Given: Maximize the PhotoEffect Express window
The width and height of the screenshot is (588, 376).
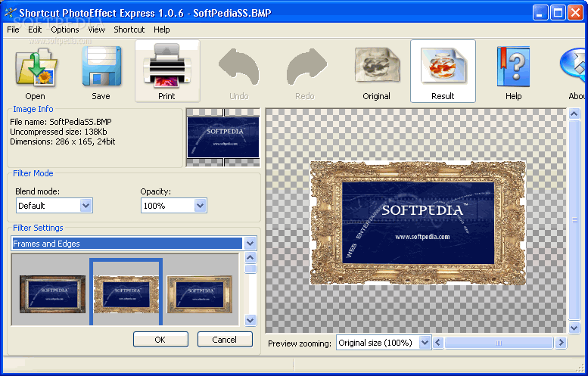Looking at the screenshot, I should point(558,13).
